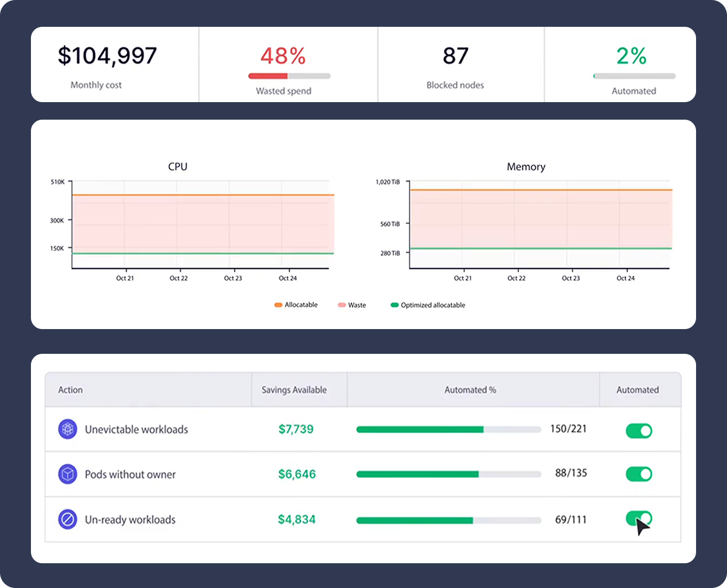Click the green Optimized allocatable legend marker
727x588 pixels.
click(394, 305)
